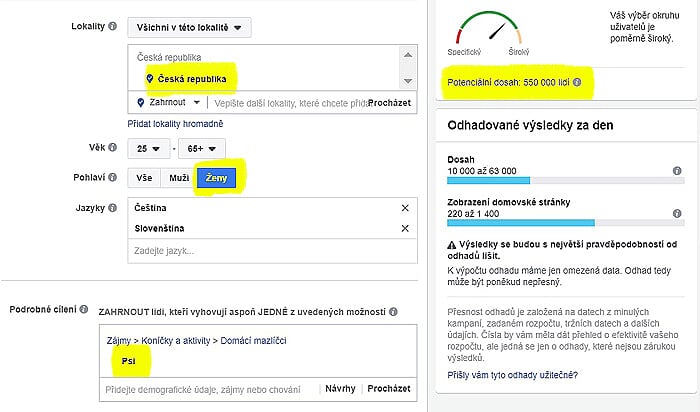Click the Přidat lokality hromadně link

point(175,124)
